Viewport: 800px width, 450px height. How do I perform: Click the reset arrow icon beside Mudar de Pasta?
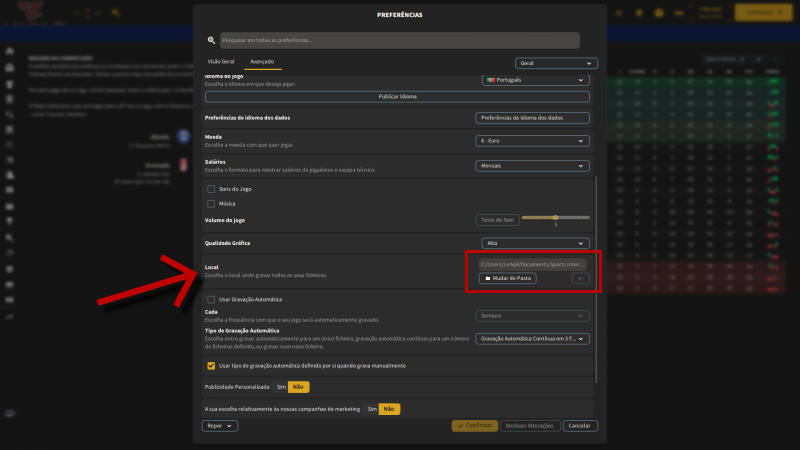pyautogui.click(x=579, y=278)
